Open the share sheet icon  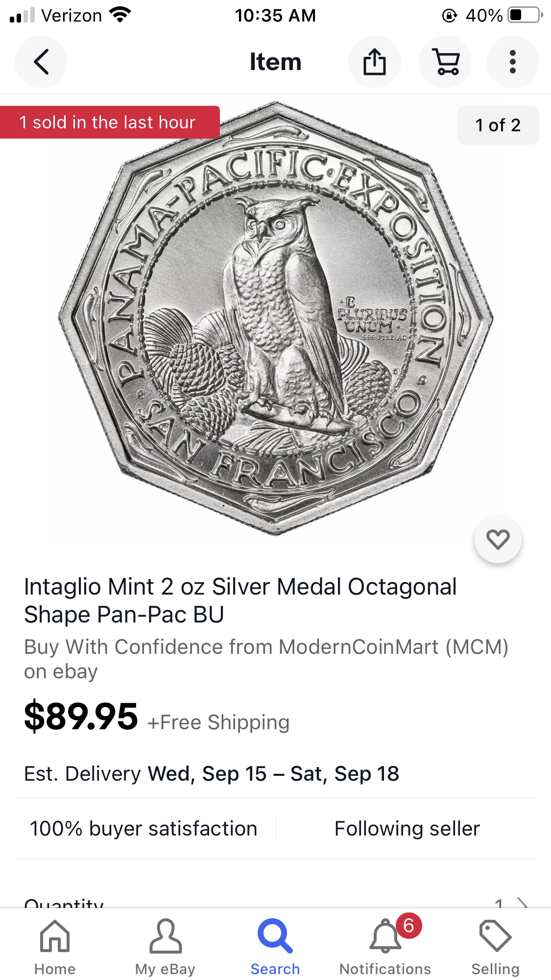pos(375,62)
